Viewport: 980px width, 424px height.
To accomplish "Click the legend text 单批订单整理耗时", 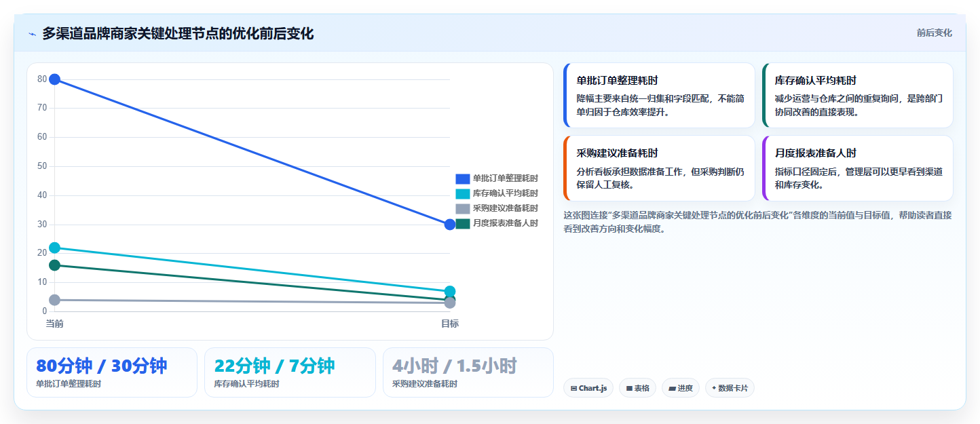I will tap(506, 178).
